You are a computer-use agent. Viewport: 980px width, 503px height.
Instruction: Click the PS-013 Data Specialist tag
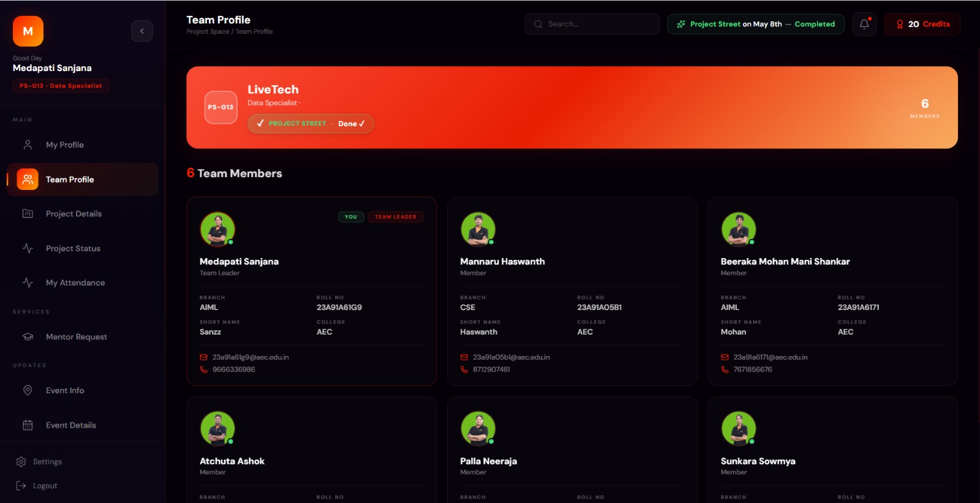point(61,86)
